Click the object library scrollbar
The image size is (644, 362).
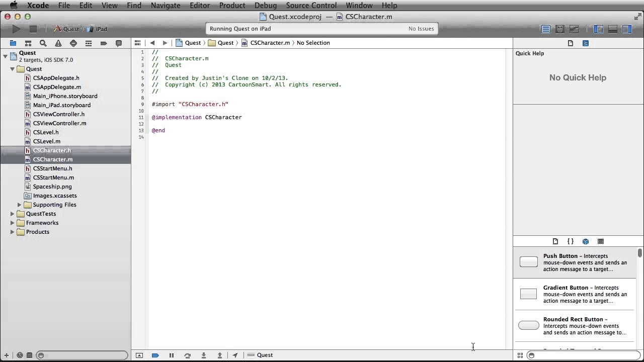tap(639, 253)
